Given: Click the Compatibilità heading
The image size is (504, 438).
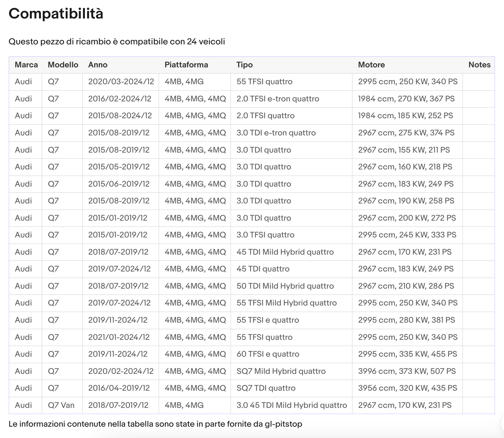Looking at the screenshot, I should point(56,14).
